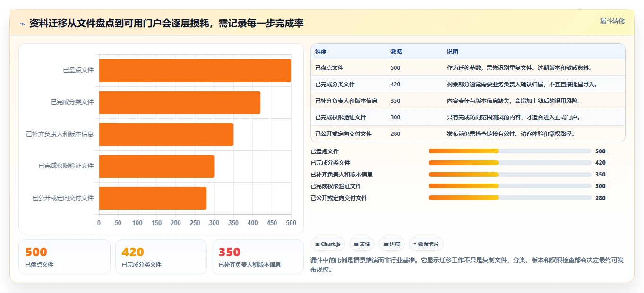644x293 pixels.
Task: Click the footer note starting 漏斗中的比例
Action: click(467, 265)
